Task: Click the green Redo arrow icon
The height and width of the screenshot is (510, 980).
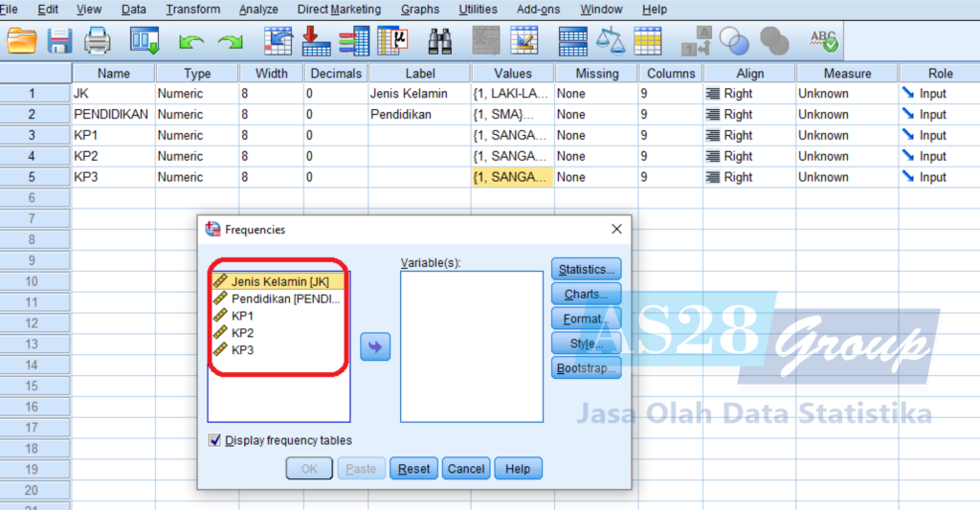Action: click(x=230, y=41)
